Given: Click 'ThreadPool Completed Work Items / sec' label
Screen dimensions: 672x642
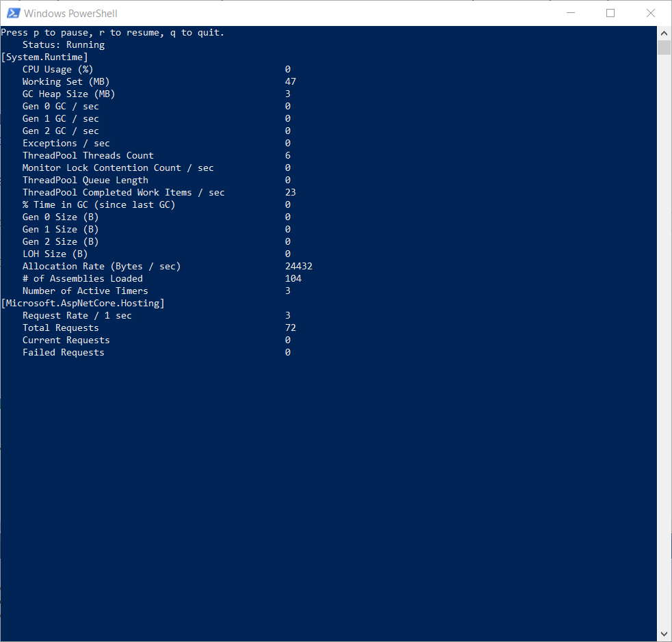Looking at the screenshot, I should [124, 193].
